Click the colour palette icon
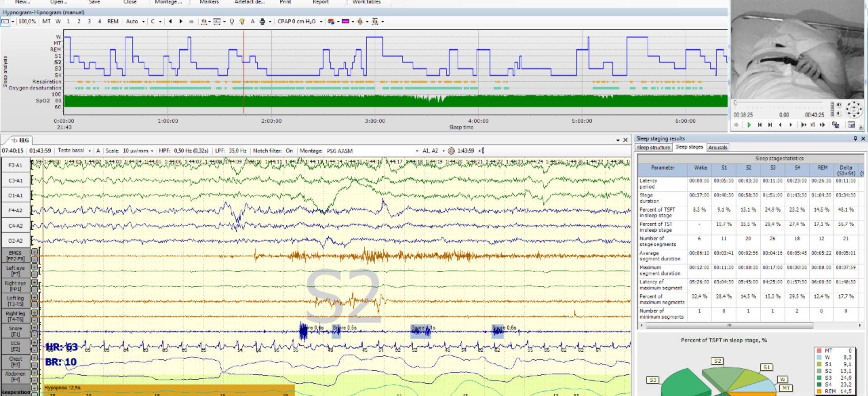 pyautogui.click(x=331, y=21)
